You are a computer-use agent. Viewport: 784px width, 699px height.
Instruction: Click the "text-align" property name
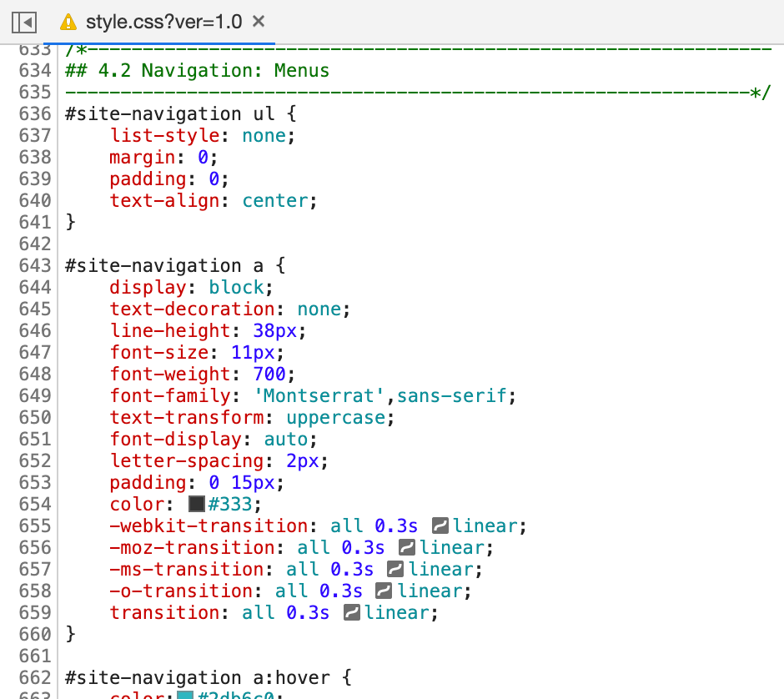coord(165,200)
